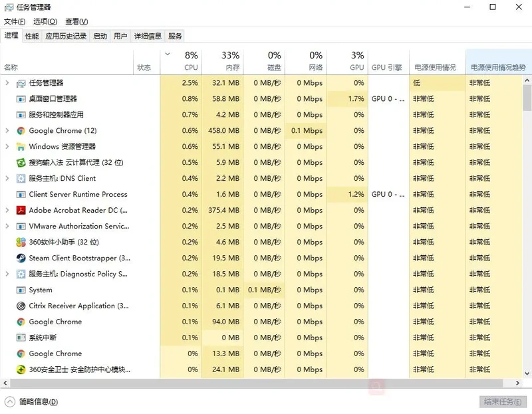Collapse to 简略信息 view using the arrow

10,402
